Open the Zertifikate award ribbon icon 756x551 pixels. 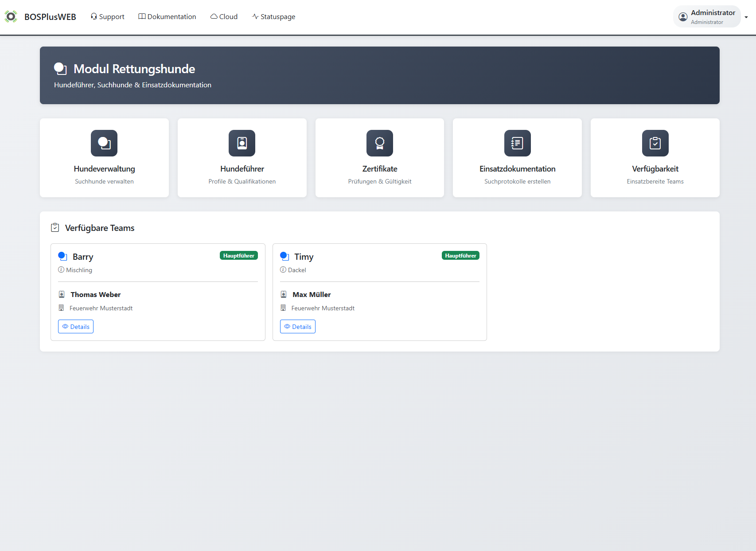pyautogui.click(x=380, y=143)
